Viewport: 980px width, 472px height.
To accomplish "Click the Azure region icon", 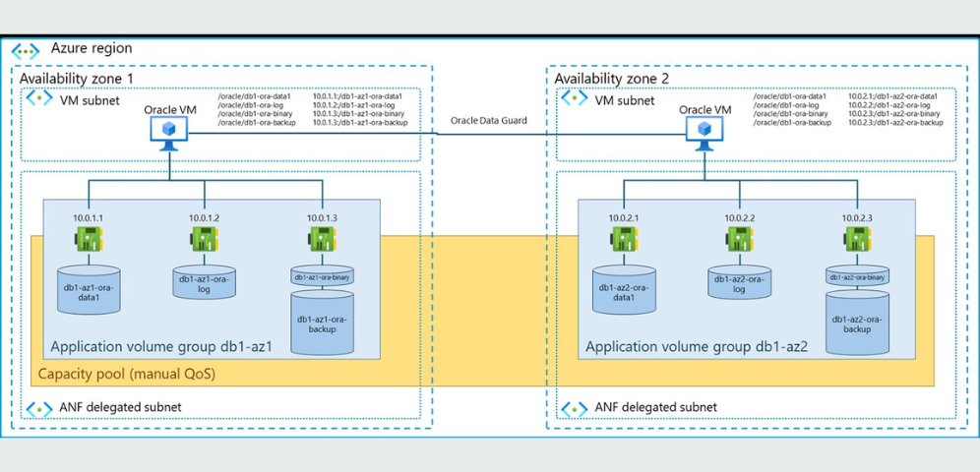I will 26,50.
